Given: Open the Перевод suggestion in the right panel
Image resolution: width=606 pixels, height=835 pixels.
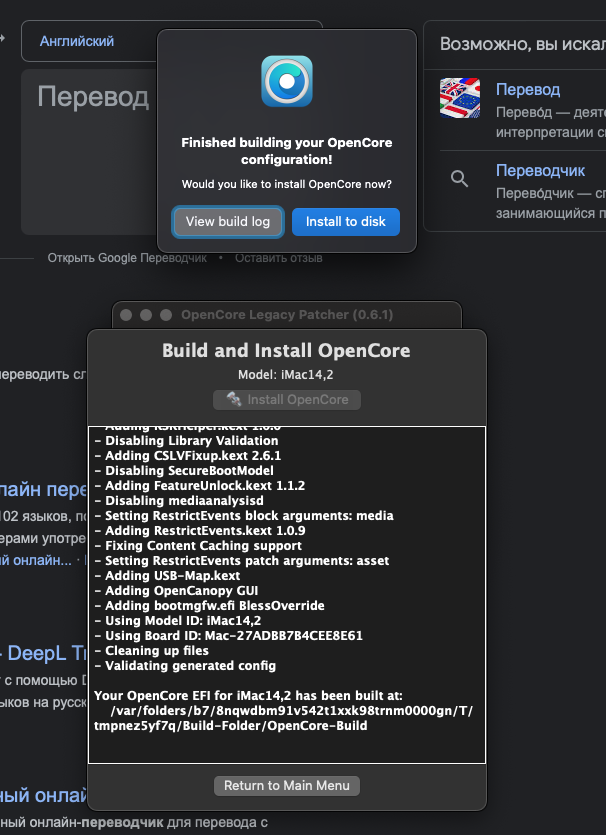Looking at the screenshot, I should click(528, 90).
